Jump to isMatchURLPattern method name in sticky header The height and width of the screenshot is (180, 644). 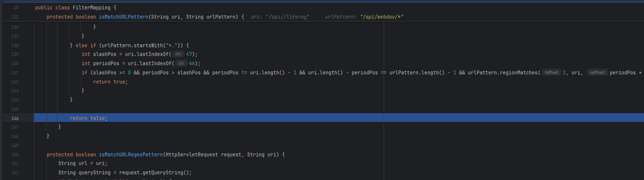coord(123,17)
